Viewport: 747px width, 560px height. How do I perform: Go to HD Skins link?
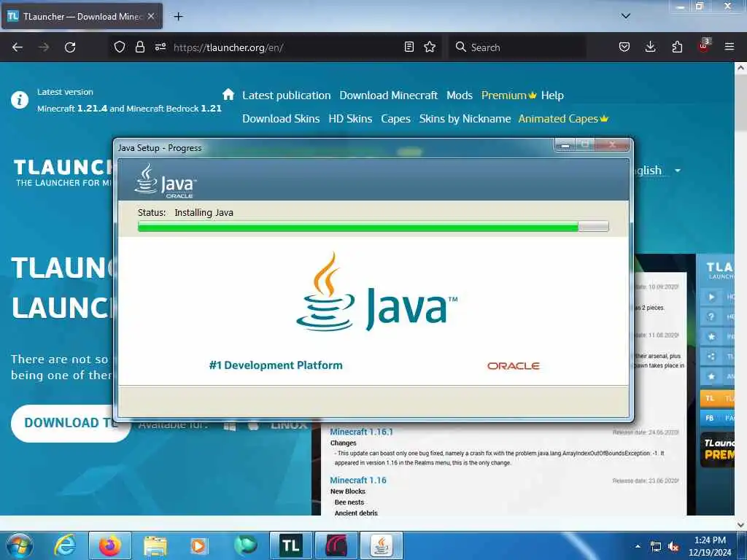[x=350, y=119]
